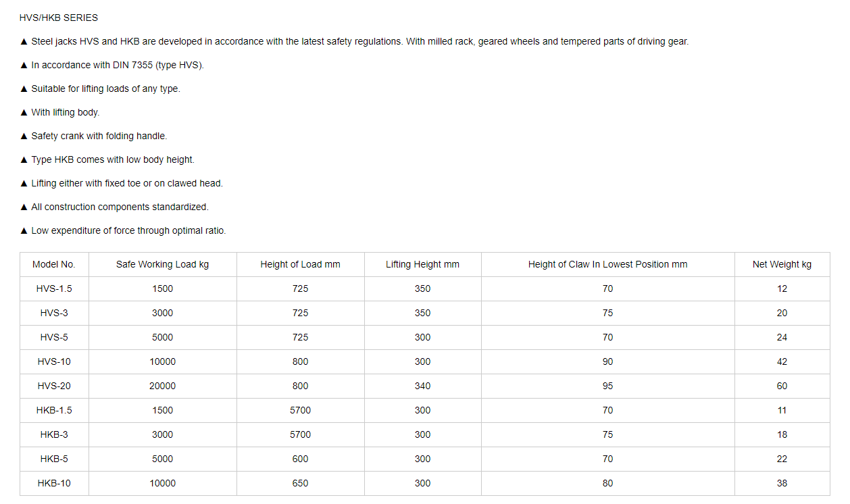Click the HKB-5 model cell
Viewport: 850px width, 504px height.
pos(54,459)
